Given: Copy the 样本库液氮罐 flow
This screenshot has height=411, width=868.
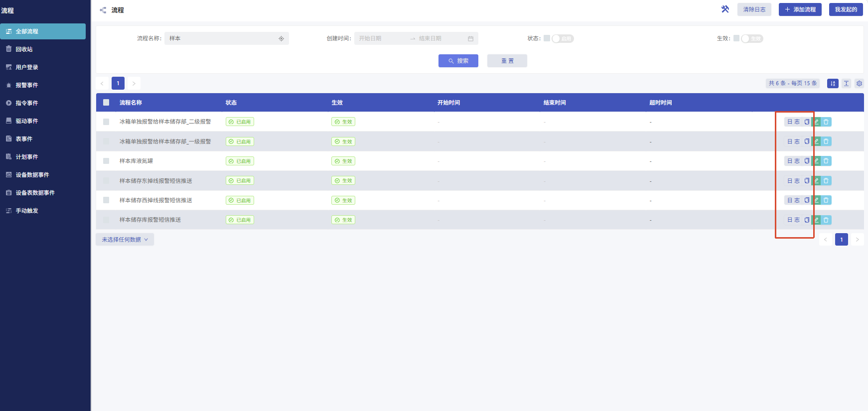Looking at the screenshot, I should click(807, 161).
